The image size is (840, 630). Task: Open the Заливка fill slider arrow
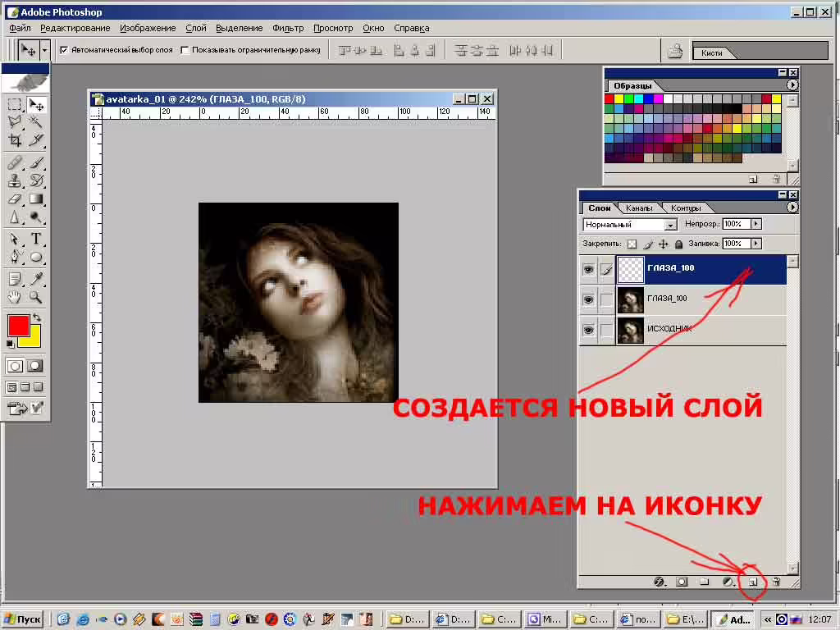(x=756, y=244)
